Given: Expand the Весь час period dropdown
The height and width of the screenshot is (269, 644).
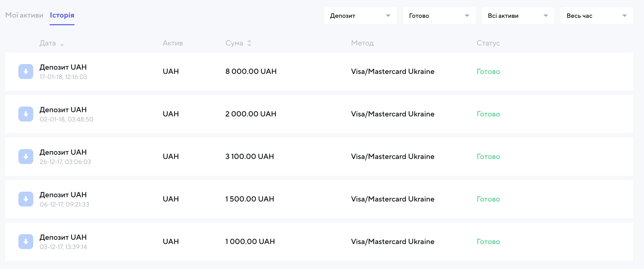Looking at the screenshot, I should [597, 16].
